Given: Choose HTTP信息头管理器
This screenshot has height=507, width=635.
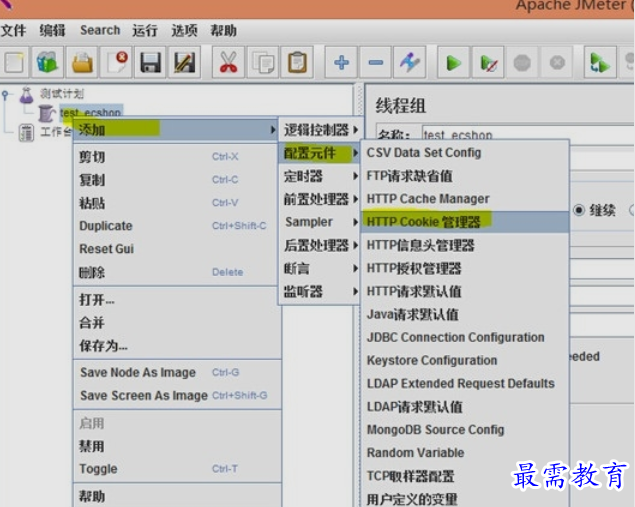Looking at the screenshot, I should pyautogui.click(x=465, y=245).
